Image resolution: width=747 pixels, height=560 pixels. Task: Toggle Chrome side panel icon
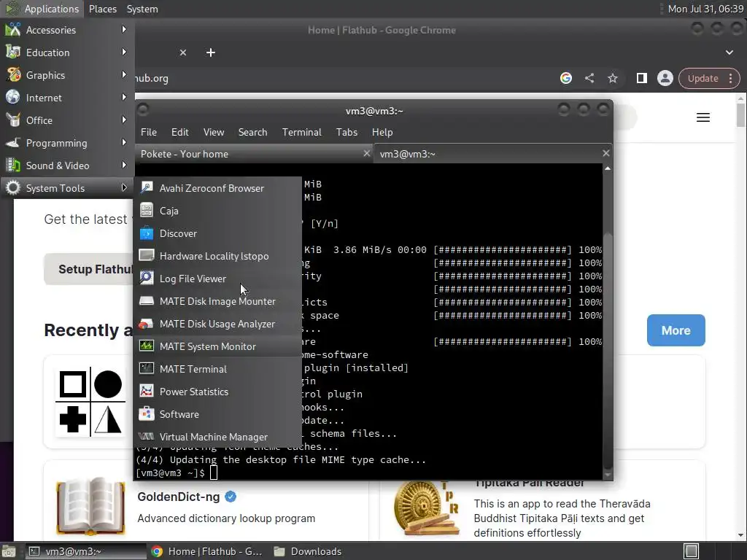pyautogui.click(x=642, y=78)
